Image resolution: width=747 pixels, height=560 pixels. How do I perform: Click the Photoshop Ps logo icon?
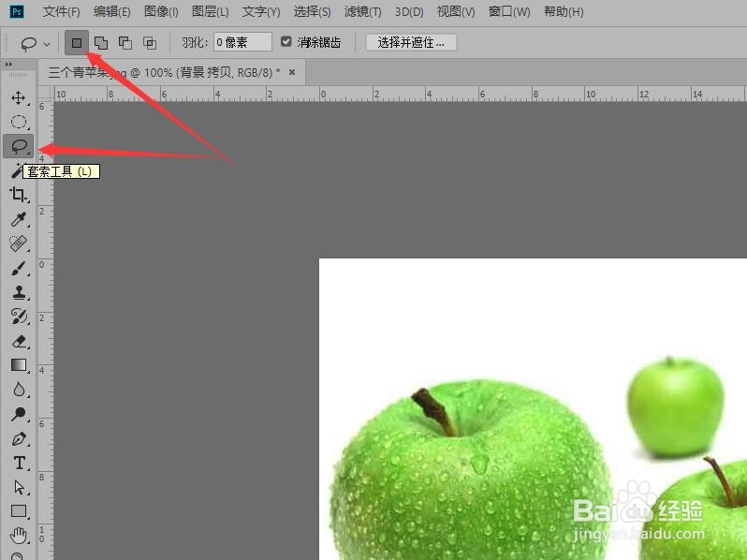tap(17, 11)
